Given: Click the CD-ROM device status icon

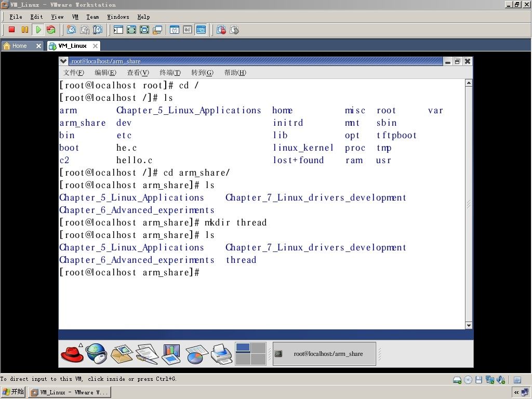Looking at the screenshot, I should click(x=468, y=380).
